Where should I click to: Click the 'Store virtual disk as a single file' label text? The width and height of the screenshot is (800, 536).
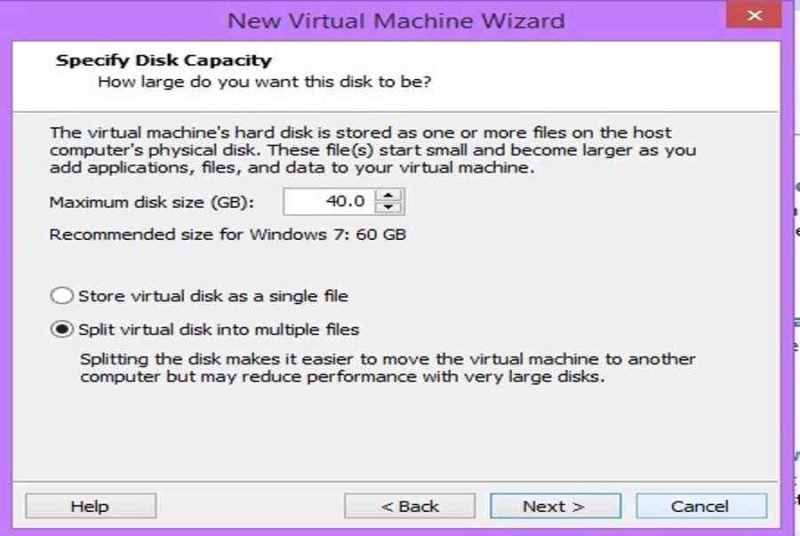tap(213, 296)
